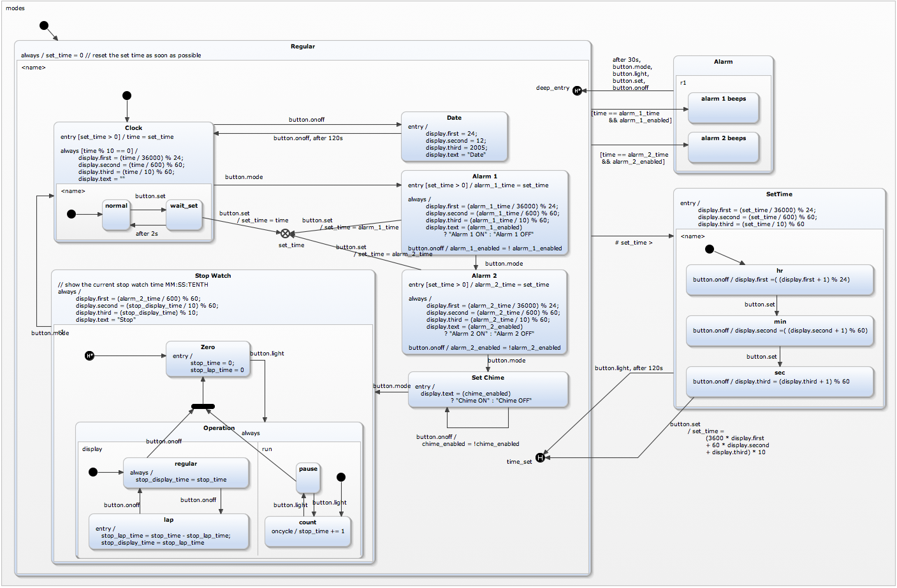Click the initial dot inside Clock's name region
897x588 pixels.
point(71,214)
